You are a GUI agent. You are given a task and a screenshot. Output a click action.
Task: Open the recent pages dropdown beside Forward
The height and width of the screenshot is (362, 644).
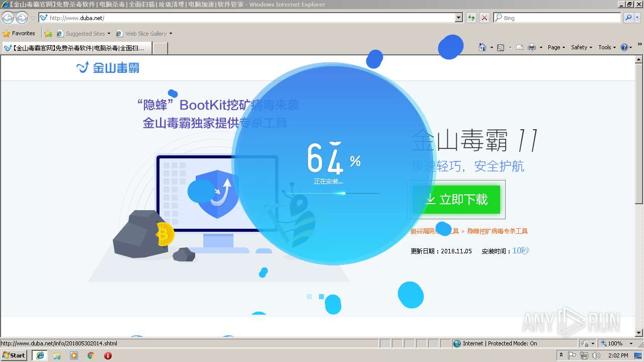tap(33, 18)
